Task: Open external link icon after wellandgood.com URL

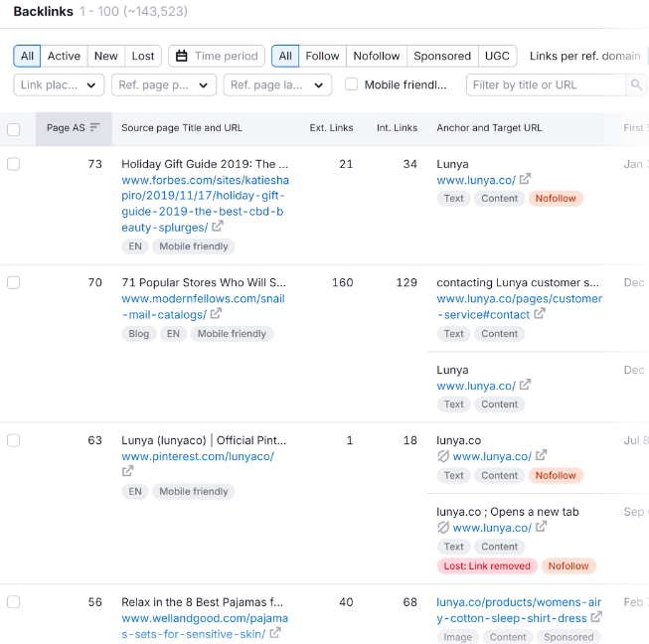Action: coord(274,635)
